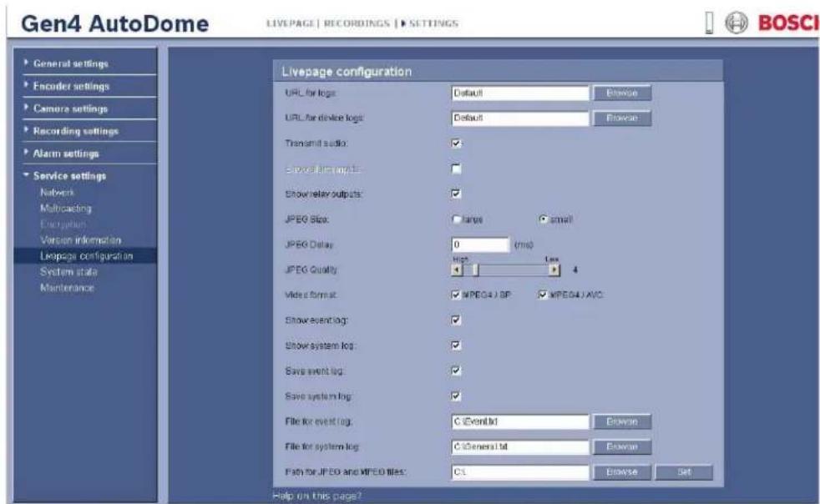Select the large JPEG Size radio button
The height and width of the screenshot is (504, 820).
coord(456,219)
